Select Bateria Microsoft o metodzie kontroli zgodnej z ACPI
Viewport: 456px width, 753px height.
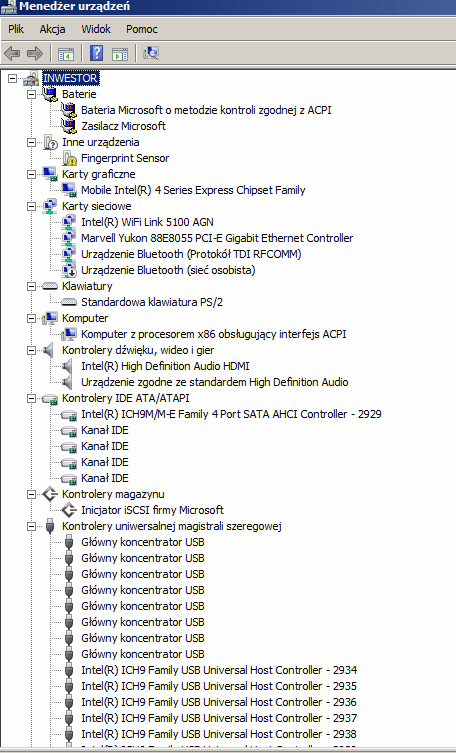(206, 110)
